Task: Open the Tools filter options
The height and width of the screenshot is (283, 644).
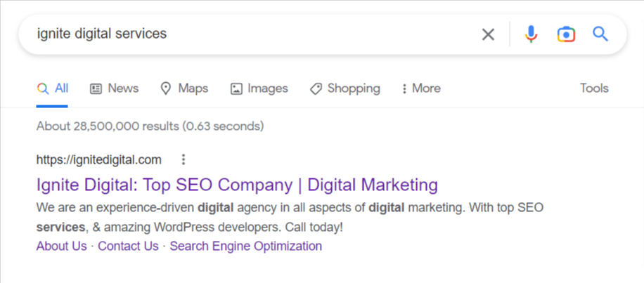Action: point(594,88)
